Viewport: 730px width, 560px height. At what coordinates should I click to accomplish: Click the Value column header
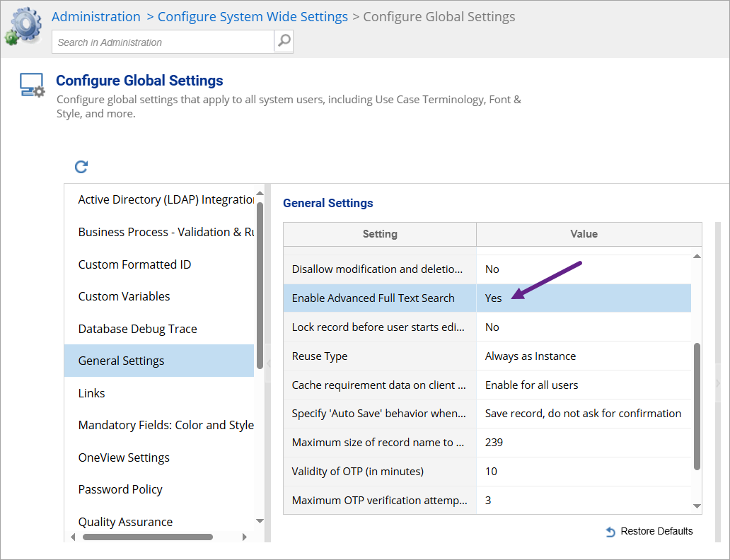589,234
